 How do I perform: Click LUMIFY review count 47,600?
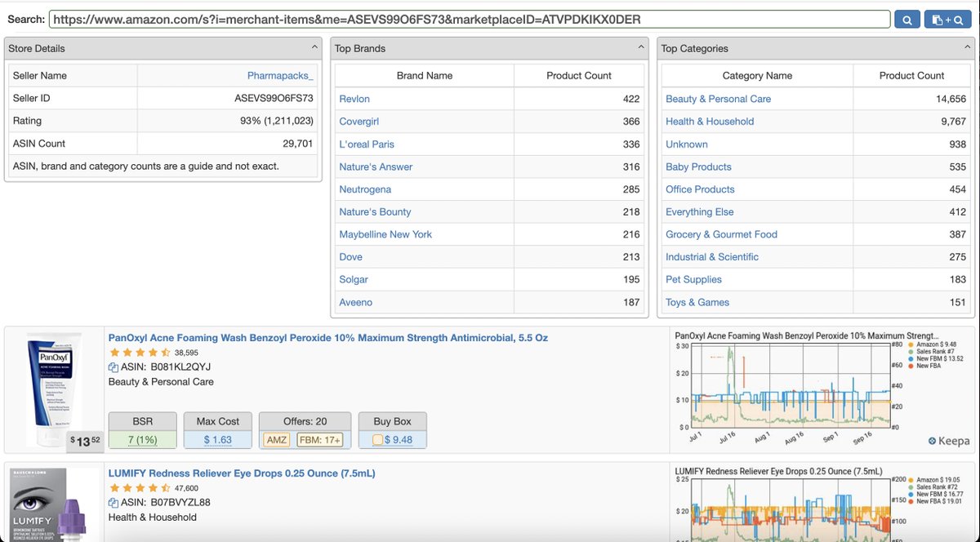tap(187, 489)
